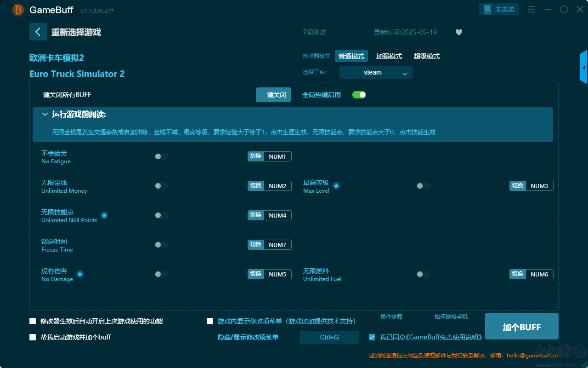Viewport: 588px width, 368px height.
Task: Click the 一键关闭 button
Action: point(273,95)
